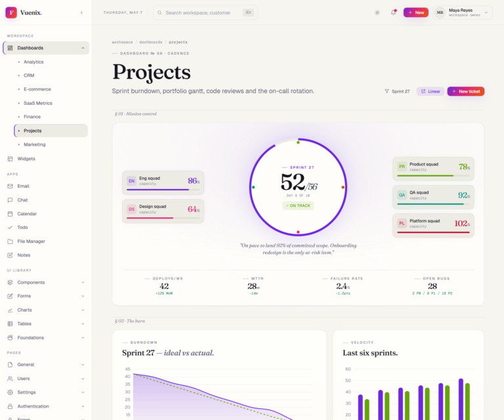Screen dimensions: 504x420
Task: Click the Email envelope icon
Action: 10,186
